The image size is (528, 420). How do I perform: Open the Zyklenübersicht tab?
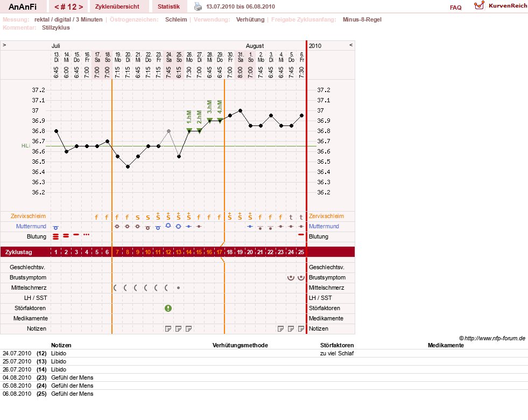point(117,6)
